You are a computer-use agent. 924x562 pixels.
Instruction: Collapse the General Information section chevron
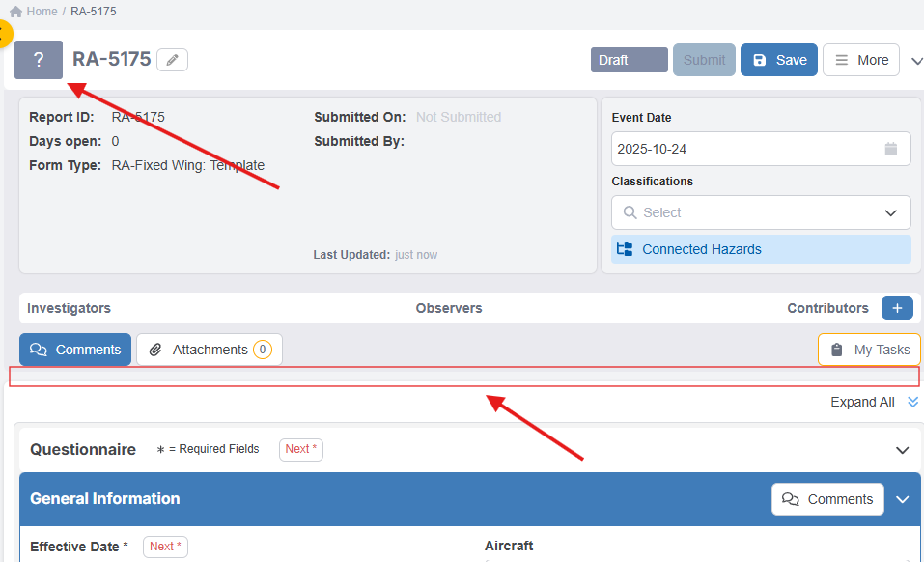click(902, 499)
